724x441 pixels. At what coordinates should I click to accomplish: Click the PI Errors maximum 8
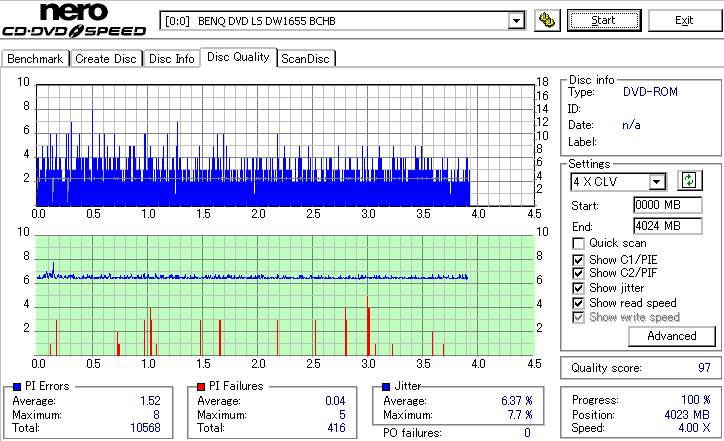[157, 415]
